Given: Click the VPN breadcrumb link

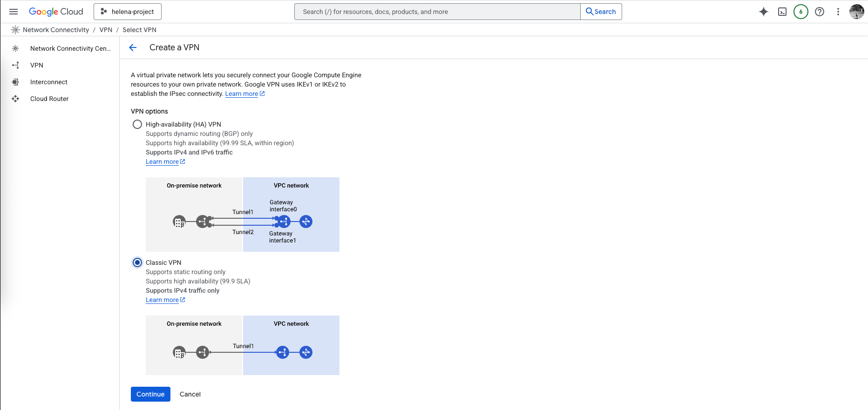Looking at the screenshot, I should point(106,30).
